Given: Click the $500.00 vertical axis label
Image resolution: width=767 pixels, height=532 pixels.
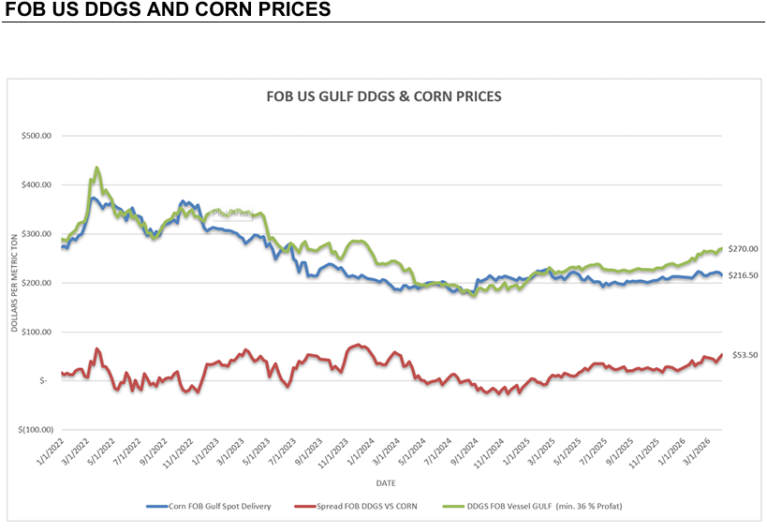Looking at the screenshot, I should tap(37, 136).
